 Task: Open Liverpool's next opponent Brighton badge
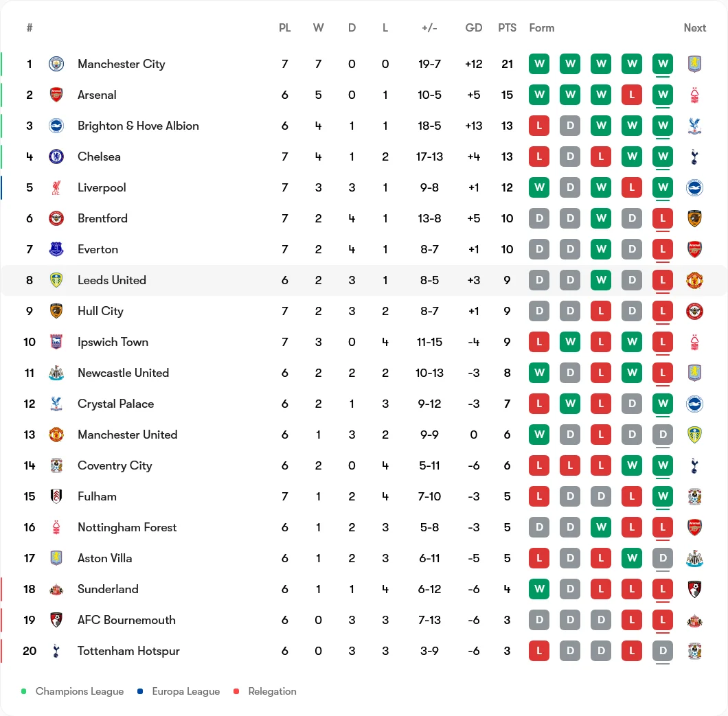tap(694, 187)
